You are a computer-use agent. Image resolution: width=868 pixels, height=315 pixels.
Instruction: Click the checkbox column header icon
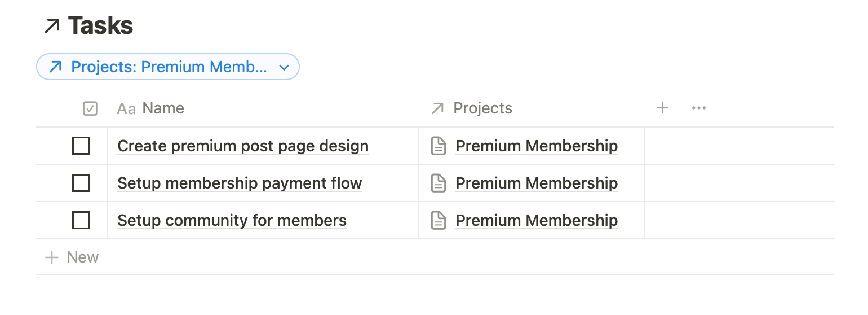[x=90, y=108]
